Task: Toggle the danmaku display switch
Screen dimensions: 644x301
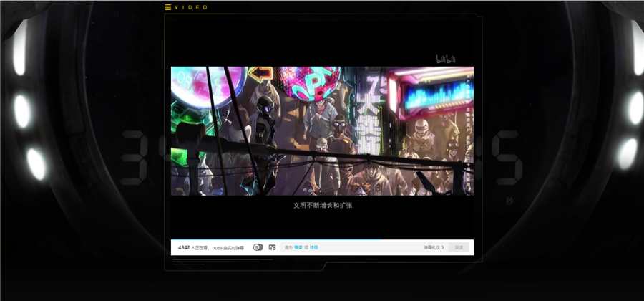Action: point(258,247)
